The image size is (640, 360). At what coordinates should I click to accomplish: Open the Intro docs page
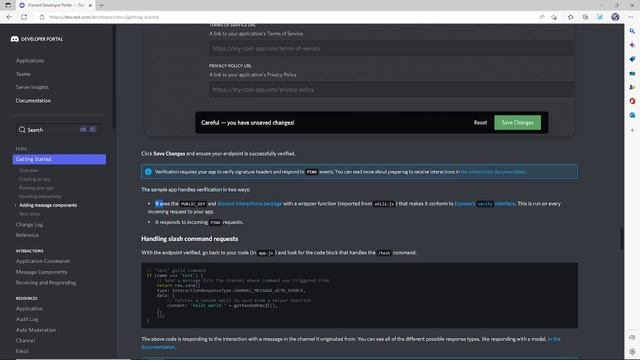21,149
